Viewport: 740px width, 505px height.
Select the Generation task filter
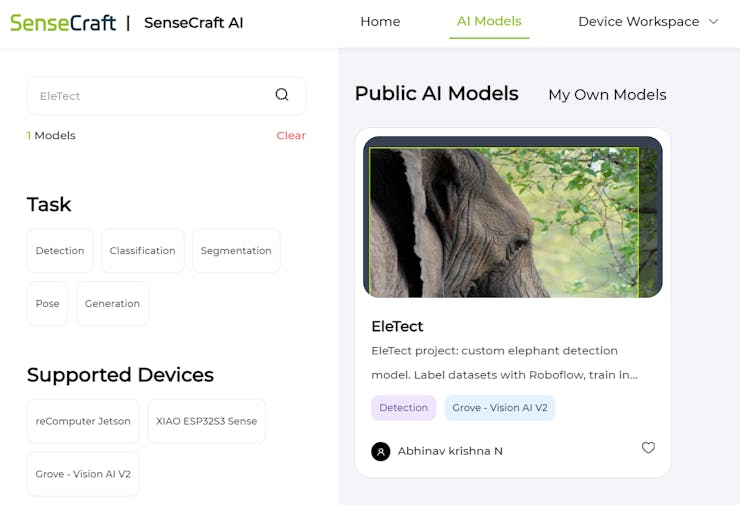click(112, 304)
